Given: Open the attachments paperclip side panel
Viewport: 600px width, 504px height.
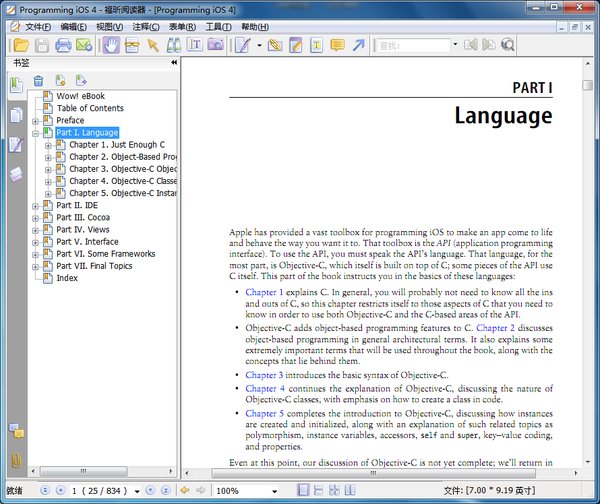Looking at the screenshot, I should pyautogui.click(x=15, y=461).
